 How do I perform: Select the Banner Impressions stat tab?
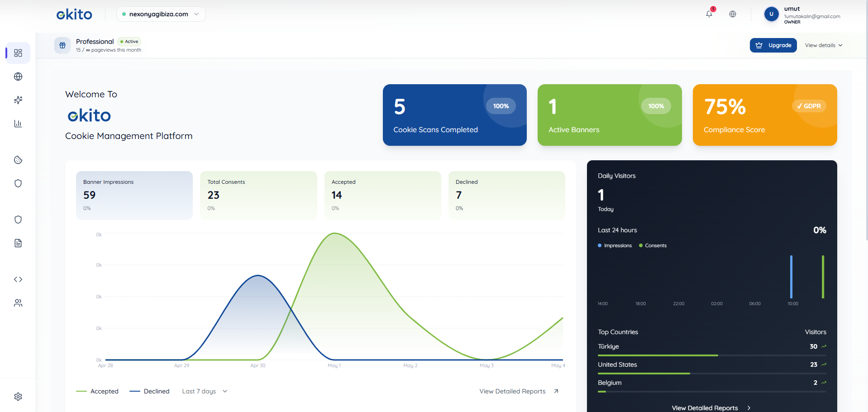tap(134, 196)
